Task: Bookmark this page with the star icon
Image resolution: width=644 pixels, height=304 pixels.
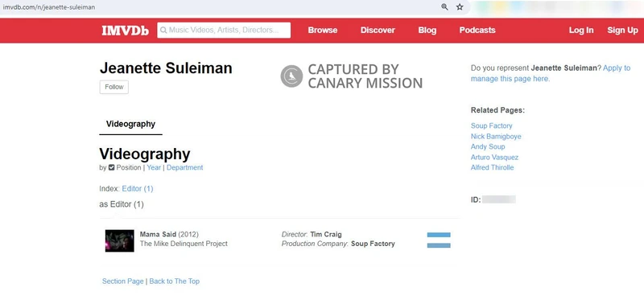Action: click(460, 7)
